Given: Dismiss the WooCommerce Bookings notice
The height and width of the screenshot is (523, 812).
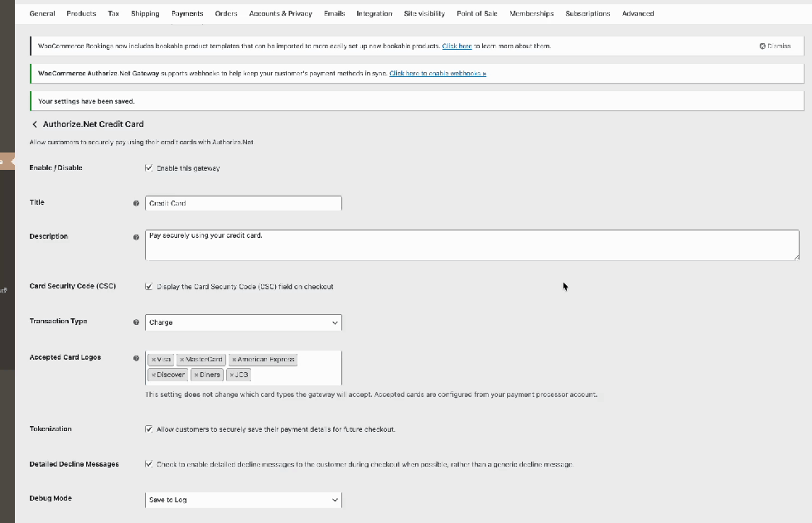Looking at the screenshot, I should pyautogui.click(x=775, y=46).
